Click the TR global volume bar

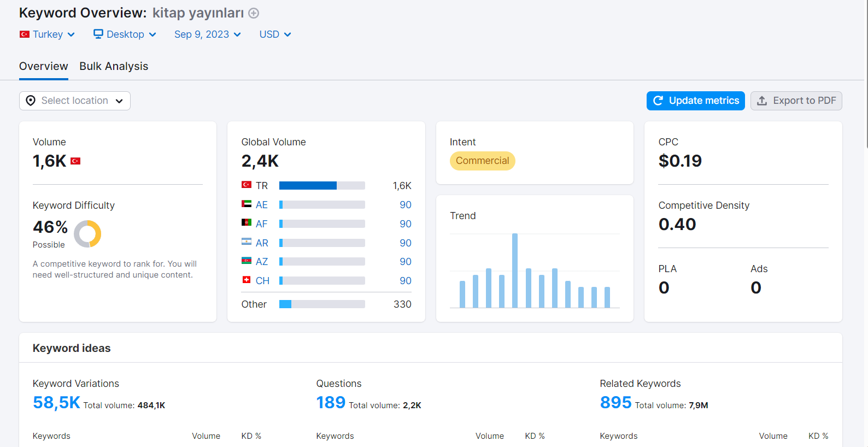(322, 186)
